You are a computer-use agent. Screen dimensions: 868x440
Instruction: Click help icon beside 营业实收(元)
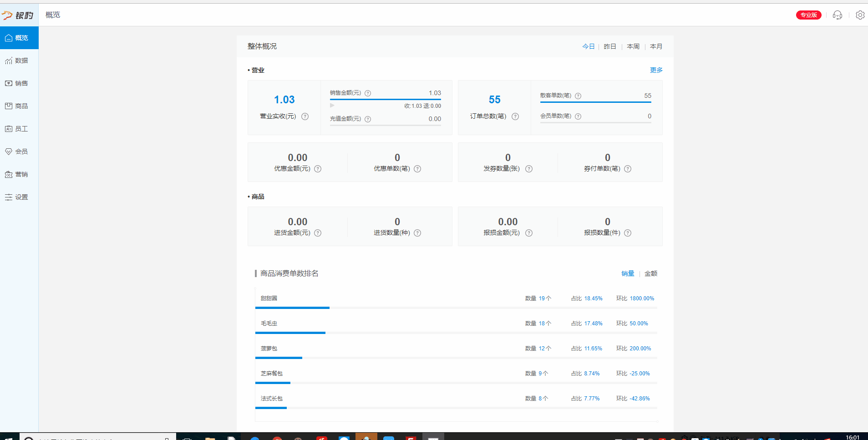coord(305,116)
